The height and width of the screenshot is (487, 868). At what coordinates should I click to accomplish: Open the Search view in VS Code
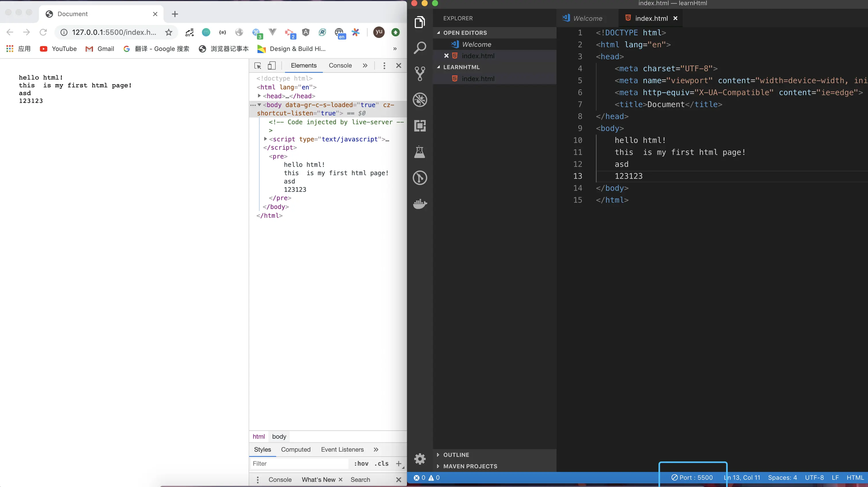[x=420, y=48]
